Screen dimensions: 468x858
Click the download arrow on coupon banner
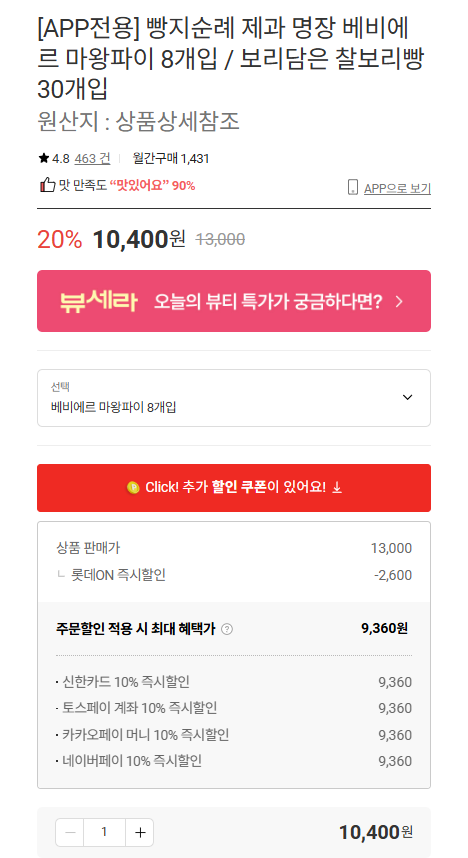tap(337, 487)
